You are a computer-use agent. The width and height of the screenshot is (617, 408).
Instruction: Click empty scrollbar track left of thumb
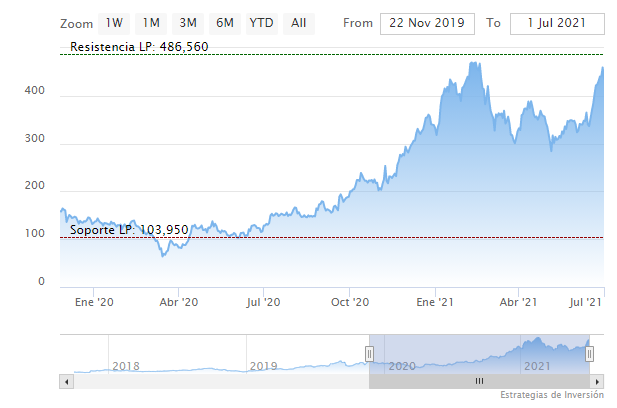[220, 381]
